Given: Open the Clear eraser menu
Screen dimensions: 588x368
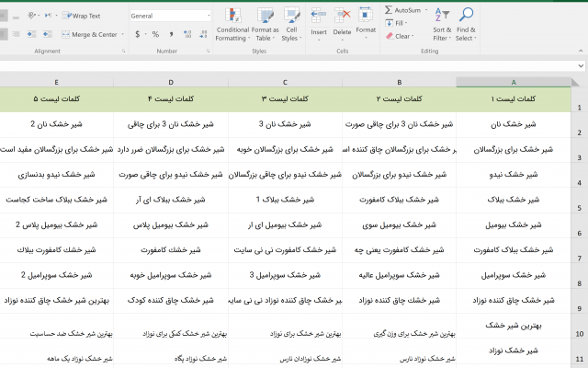Looking at the screenshot, I should pos(400,36).
